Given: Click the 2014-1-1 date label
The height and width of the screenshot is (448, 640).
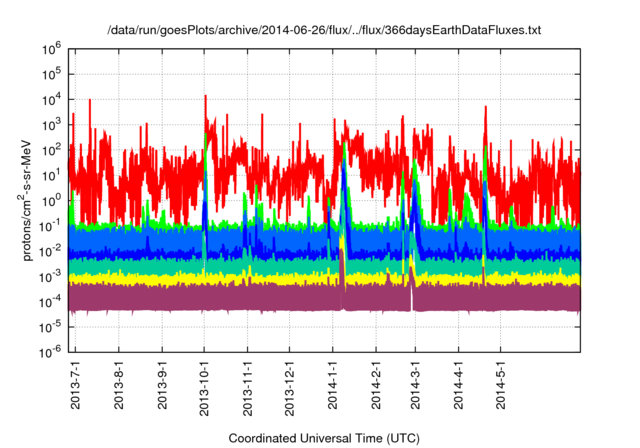Looking at the screenshot, I should tap(333, 384).
